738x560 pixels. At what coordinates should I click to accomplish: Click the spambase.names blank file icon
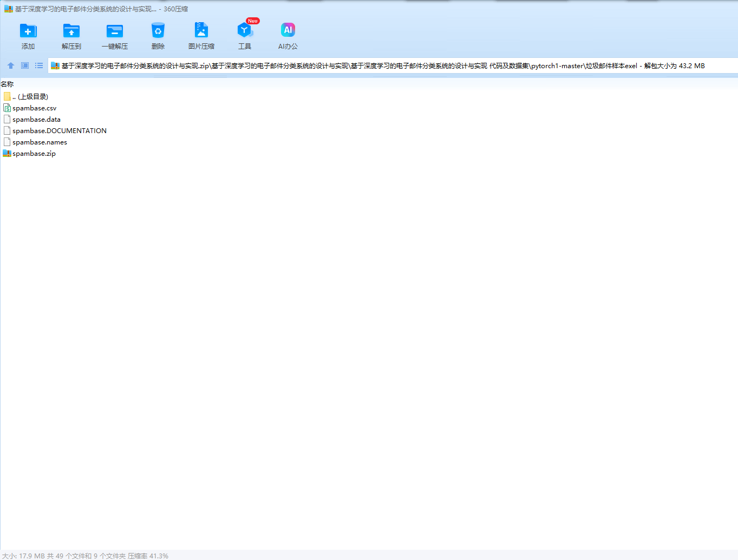click(x=7, y=142)
